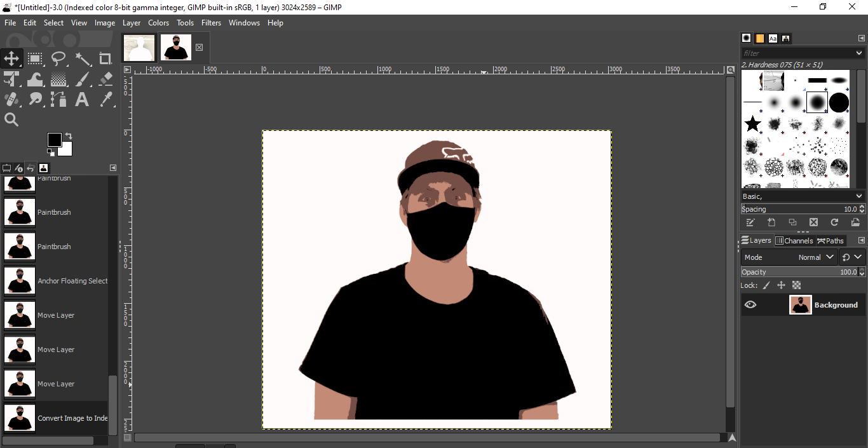Open the Select menu
Image resolution: width=868 pixels, height=448 pixels.
(x=53, y=23)
